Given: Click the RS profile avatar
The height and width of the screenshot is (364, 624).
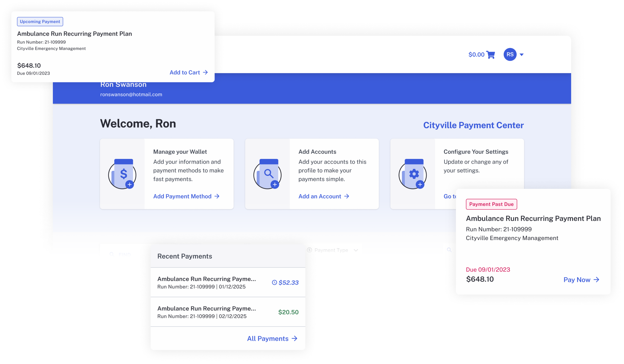Looking at the screenshot, I should (509, 54).
